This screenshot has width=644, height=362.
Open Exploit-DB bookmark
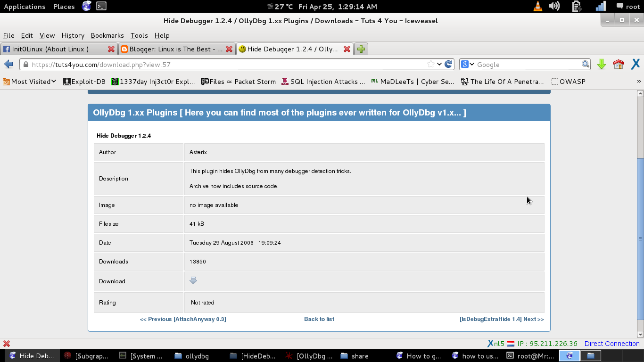(x=84, y=82)
